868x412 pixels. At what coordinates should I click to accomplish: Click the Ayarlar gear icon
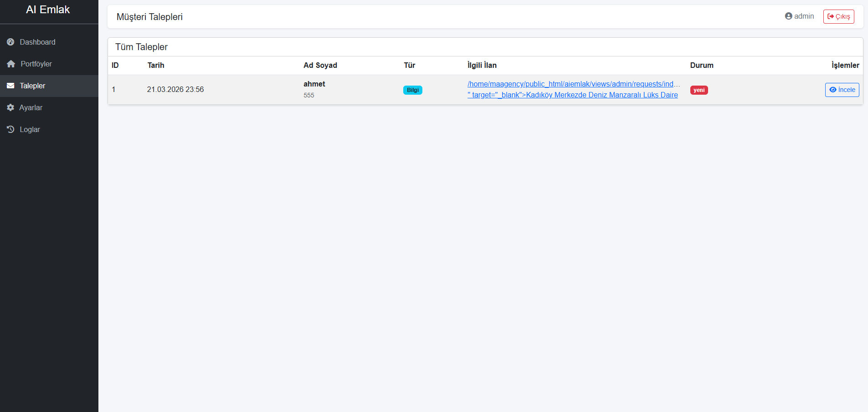[10, 107]
